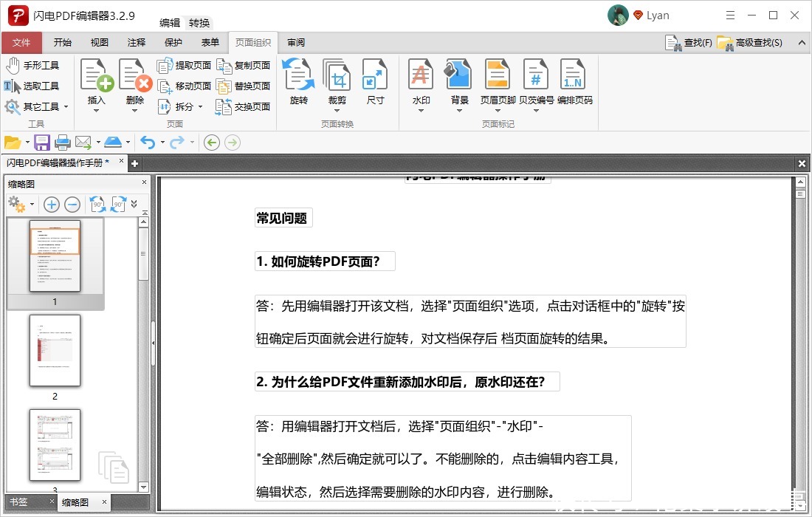812x517 pixels.
Task: Switch to the 书签 bookmarks panel tab
Action: tap(20, 502)
